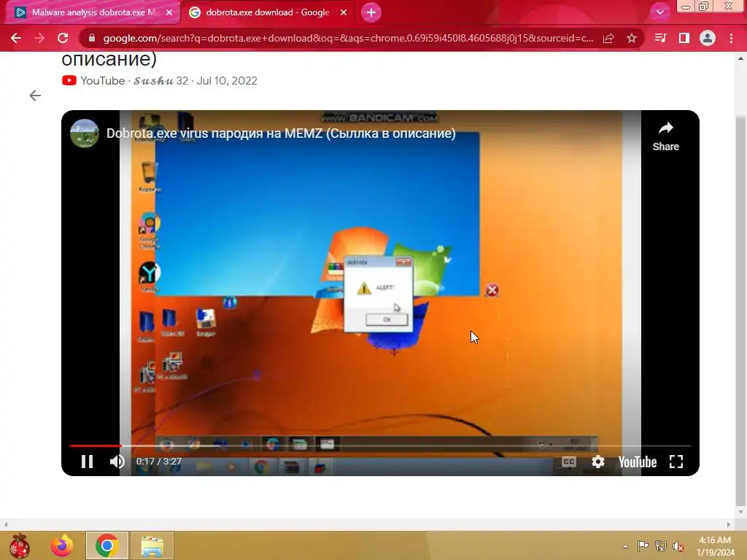Click horizontal scrollbar right arrow

tap(729, 525)
